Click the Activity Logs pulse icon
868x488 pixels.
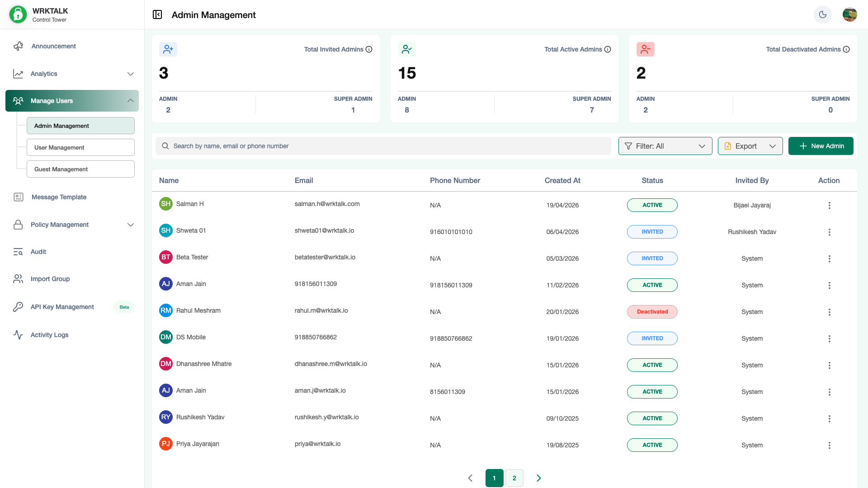(x=18, y=335)
